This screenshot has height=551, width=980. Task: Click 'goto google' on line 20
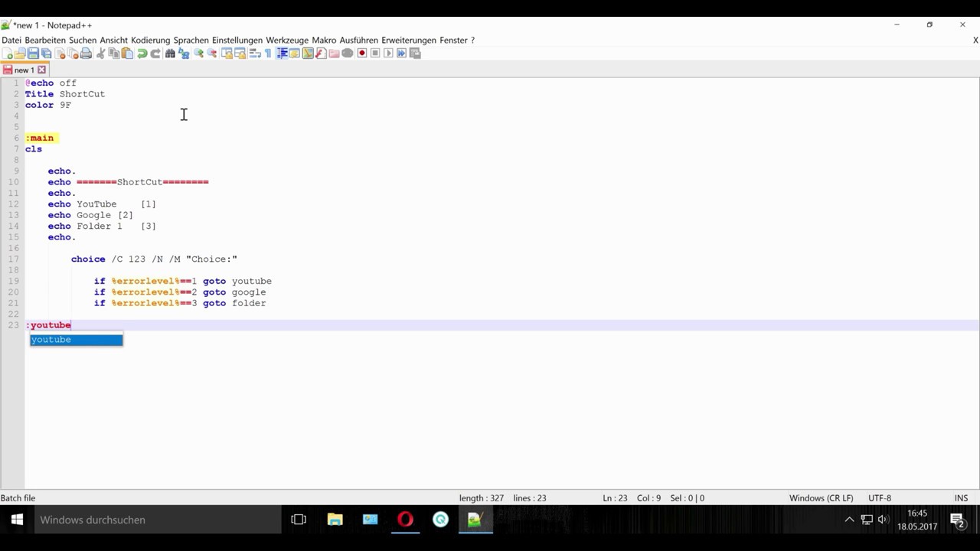pos(234,292)
